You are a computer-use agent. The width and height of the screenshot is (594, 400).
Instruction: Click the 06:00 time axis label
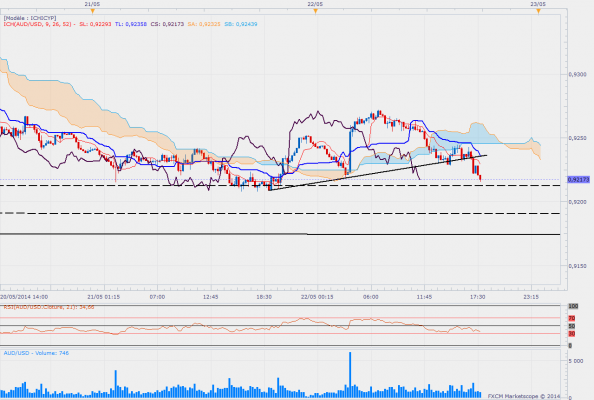371,297
